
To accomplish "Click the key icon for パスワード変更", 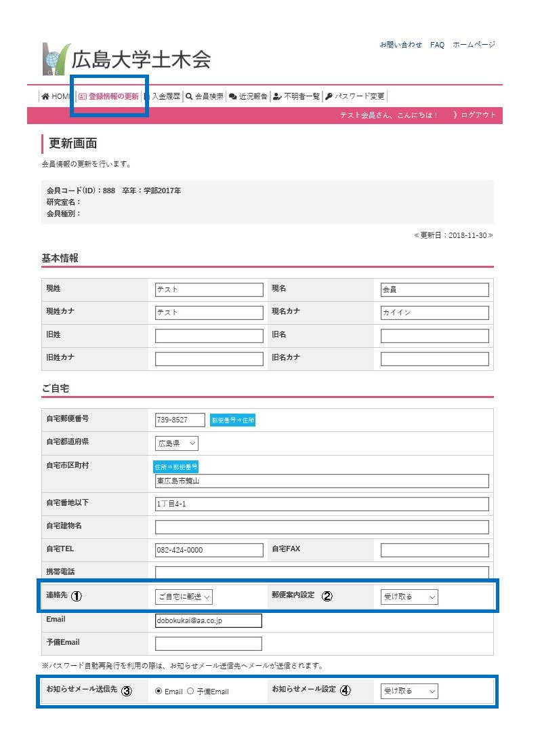I will [329, 96].
